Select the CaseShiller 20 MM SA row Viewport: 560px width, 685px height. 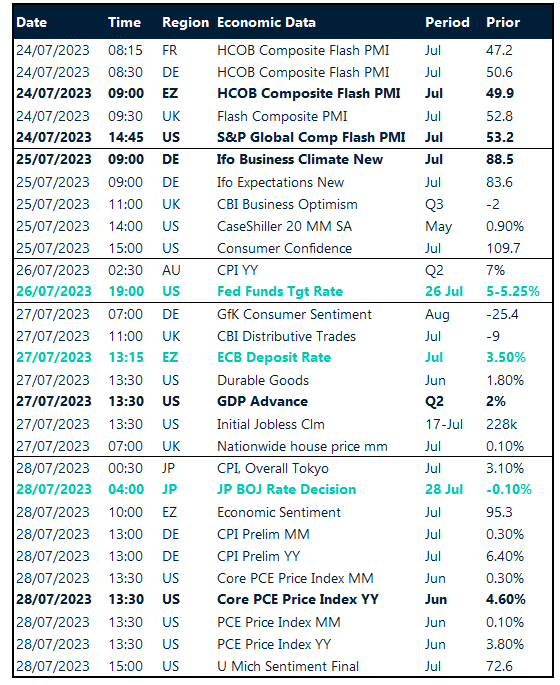283,227
